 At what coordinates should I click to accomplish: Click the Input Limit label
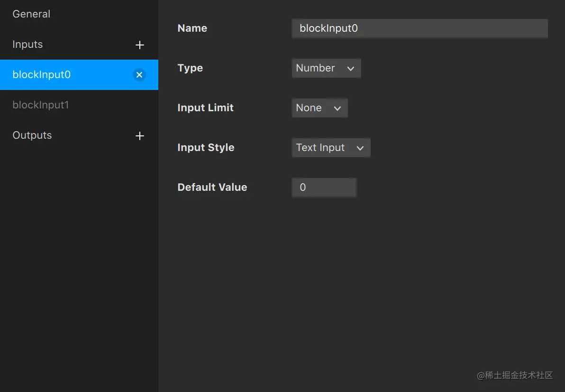click(x=205, y=107)
